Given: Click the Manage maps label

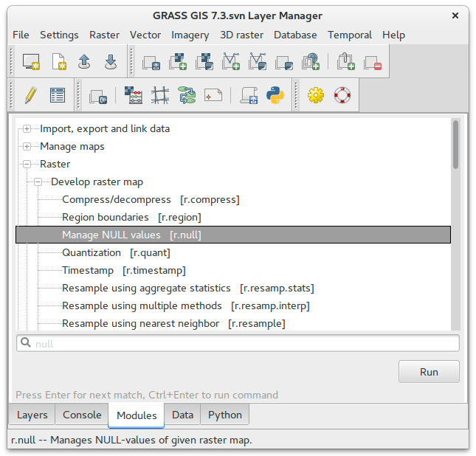Looking at the screenshot, I should pyautogui.click(x=72, y=147).
